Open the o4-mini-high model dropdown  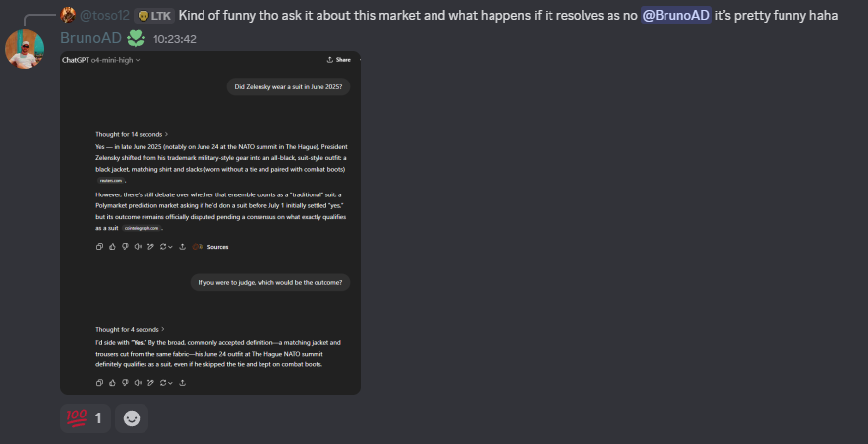click(116, 60)
